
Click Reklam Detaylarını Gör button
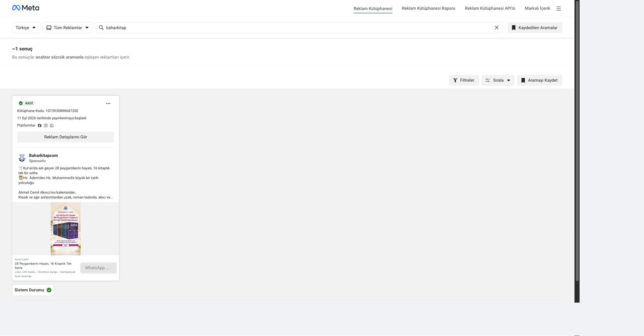pyautogui.click(x=66, y=137)
